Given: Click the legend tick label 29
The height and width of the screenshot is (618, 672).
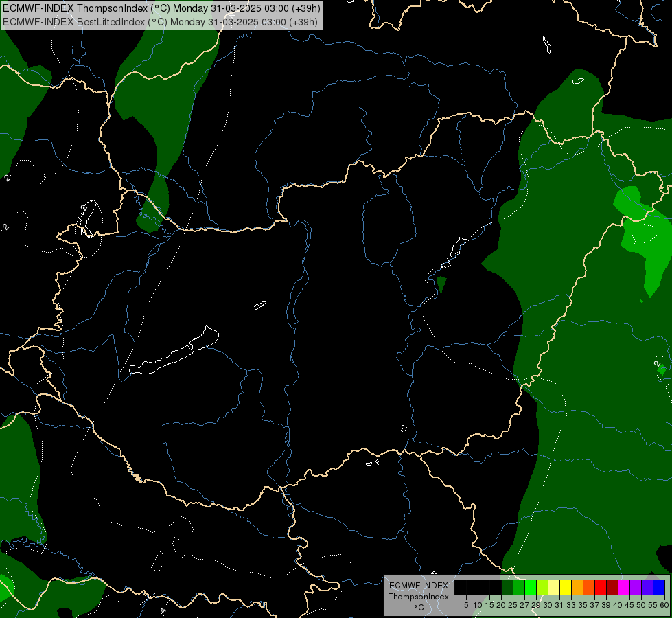Looking at the screenshot, I should pyautogui.click(x=535, y=605).
